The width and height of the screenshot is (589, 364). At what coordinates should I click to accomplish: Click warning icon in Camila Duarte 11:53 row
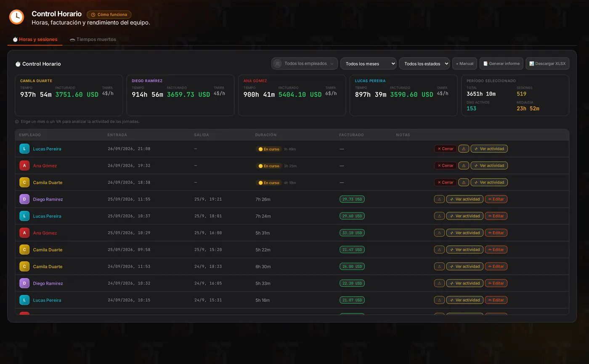click(439, 266)
